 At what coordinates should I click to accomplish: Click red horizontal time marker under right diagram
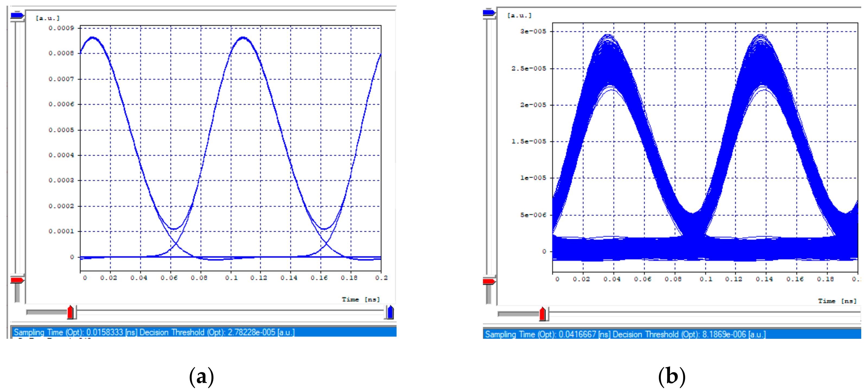pyautogui.click(x=542, y=314)
